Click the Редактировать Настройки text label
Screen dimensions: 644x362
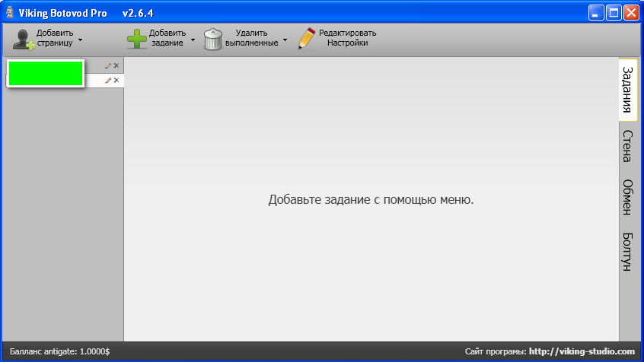pyautogui.click(x=347, y=38)
